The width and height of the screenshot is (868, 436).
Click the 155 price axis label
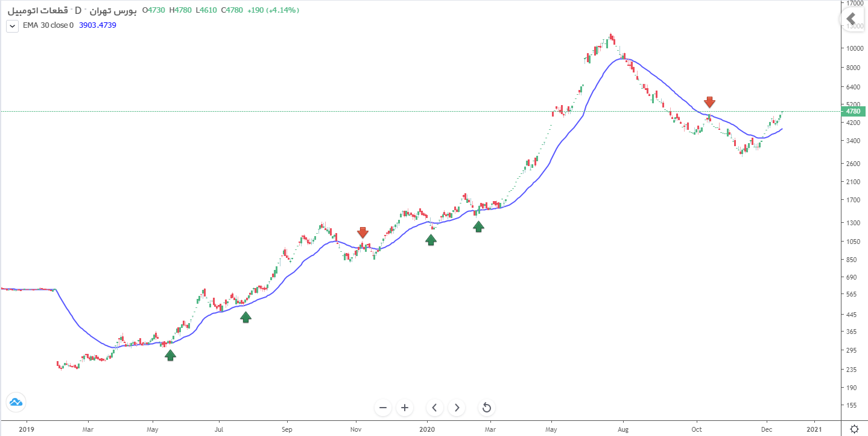coord(852,406)
